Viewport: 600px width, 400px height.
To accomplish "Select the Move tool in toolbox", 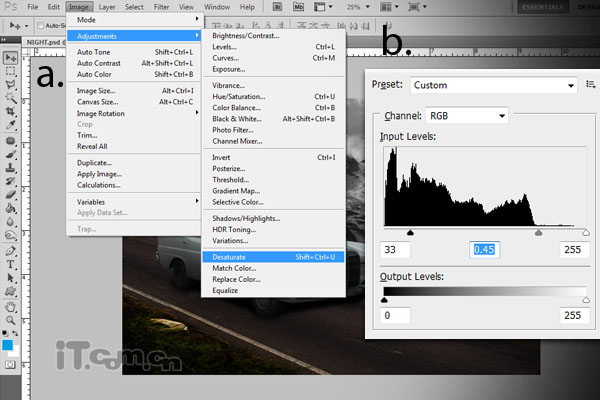I will point(10,58).
